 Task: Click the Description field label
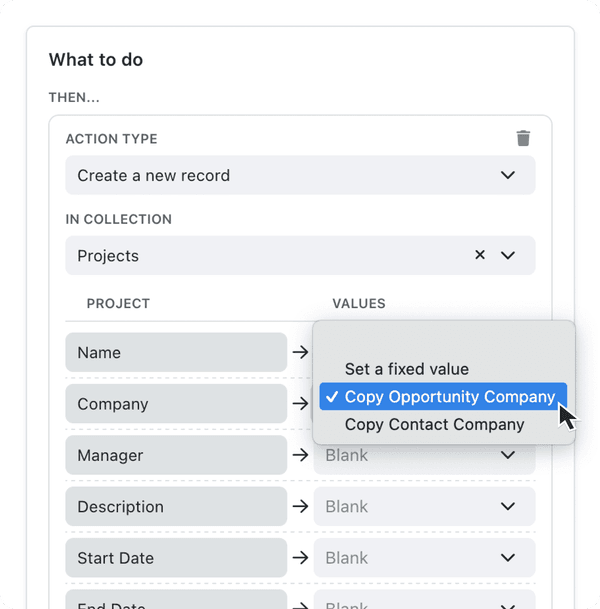pyautogui.click(x=176, y=506)
